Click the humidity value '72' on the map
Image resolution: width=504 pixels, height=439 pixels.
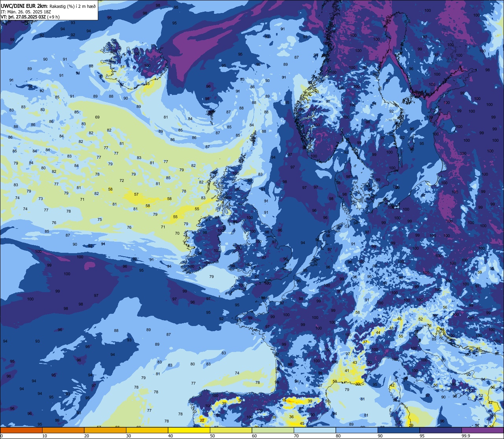[122, 181]
